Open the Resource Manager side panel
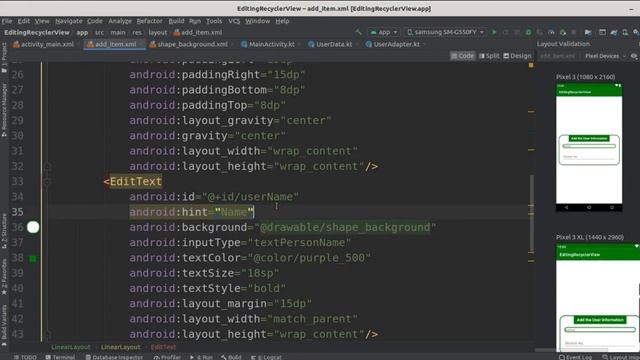Image resolution: width=640 pixels, height=360 pixels. [4, 109]
